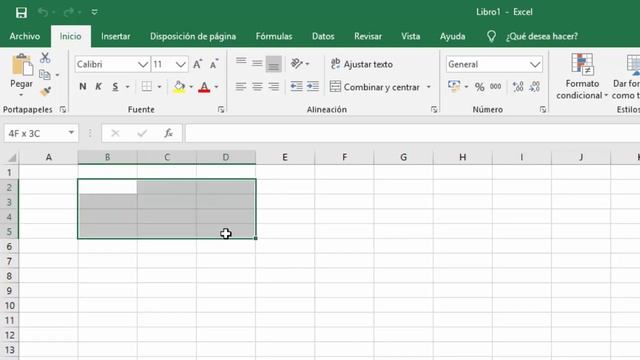Switch to the Insertar tab
The width and height of the screenshot is (640, 360).
coord(116,36)
